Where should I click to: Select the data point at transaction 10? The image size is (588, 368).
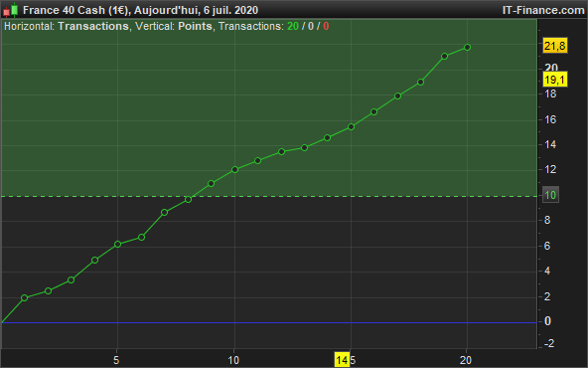[x=234, y=170]
